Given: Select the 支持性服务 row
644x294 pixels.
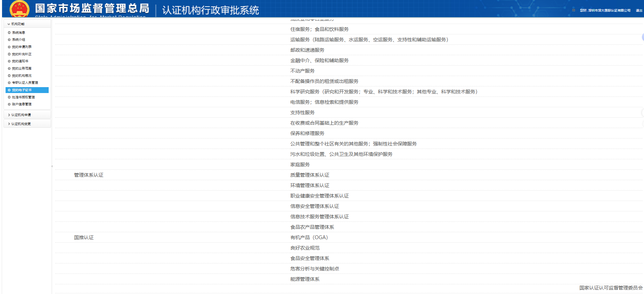Looking at the screenshot, I should coord(349,112).
